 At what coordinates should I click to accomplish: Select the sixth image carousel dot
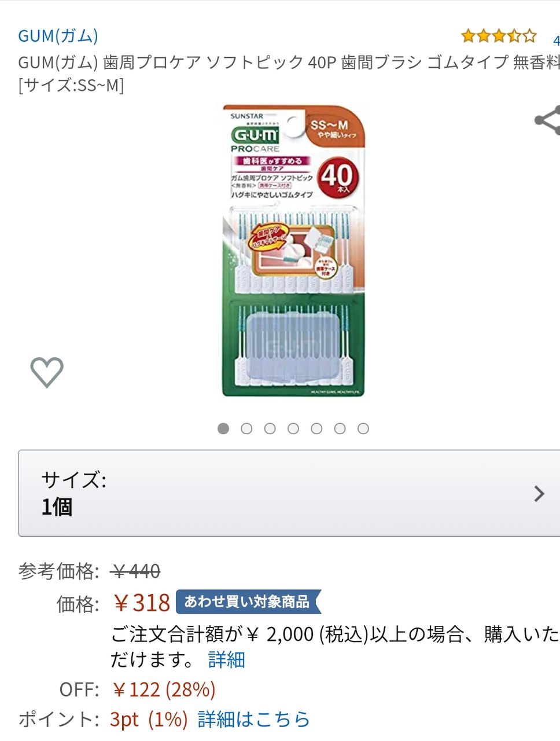point(340,428)
